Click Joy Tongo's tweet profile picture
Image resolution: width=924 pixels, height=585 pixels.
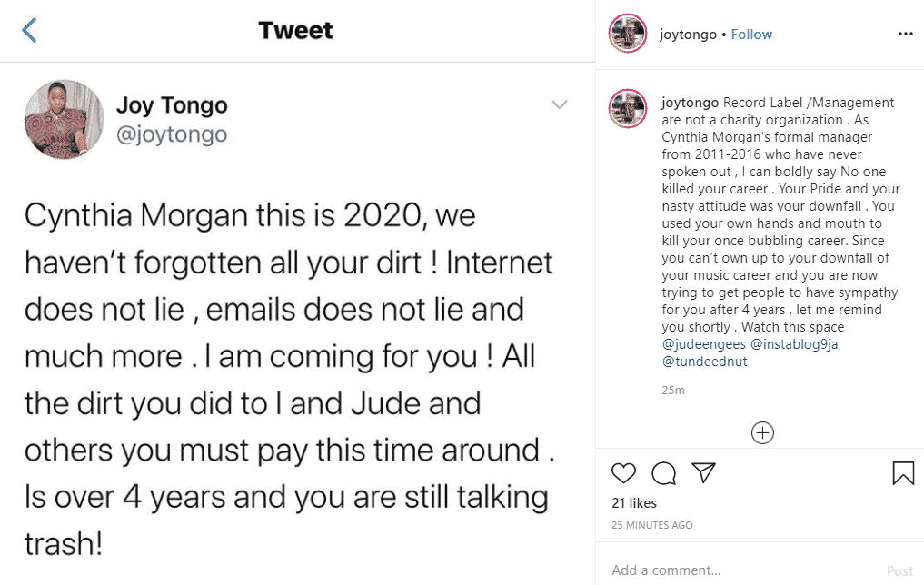pos(64,120)
